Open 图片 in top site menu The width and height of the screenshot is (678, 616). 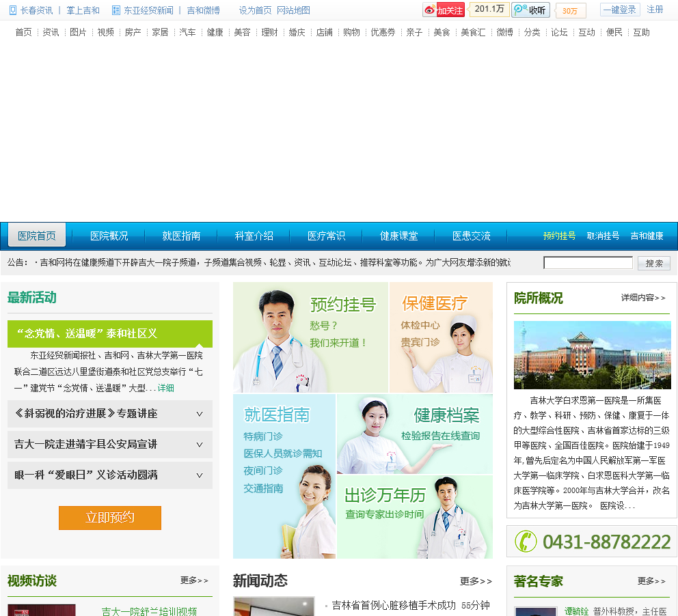78,32
